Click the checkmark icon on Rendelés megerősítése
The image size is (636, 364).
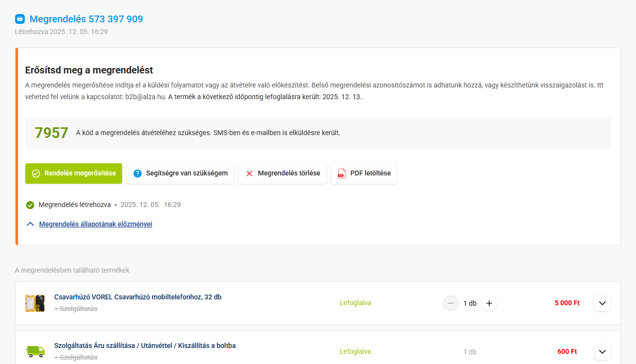[x=35, y=173]
